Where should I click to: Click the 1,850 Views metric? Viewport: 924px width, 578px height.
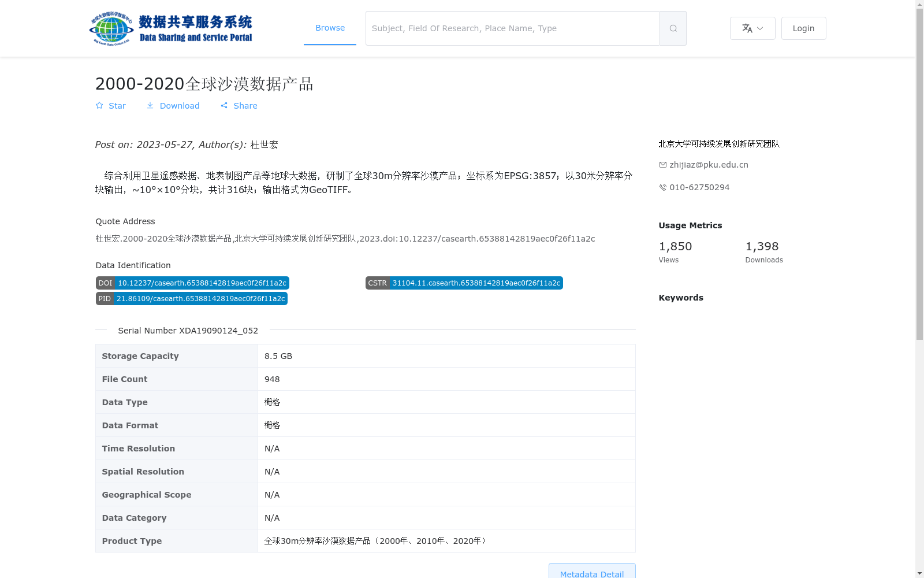tap(675, 252)
